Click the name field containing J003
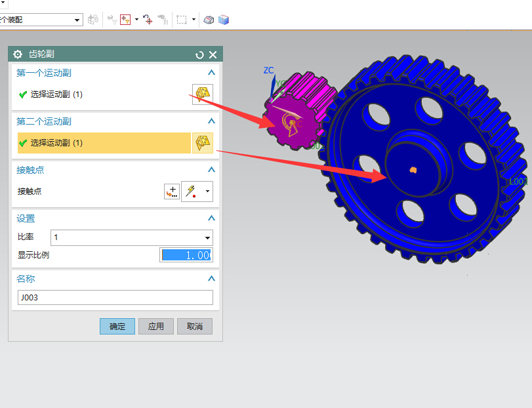The image size is (532, 408). (x=115, y=297)
